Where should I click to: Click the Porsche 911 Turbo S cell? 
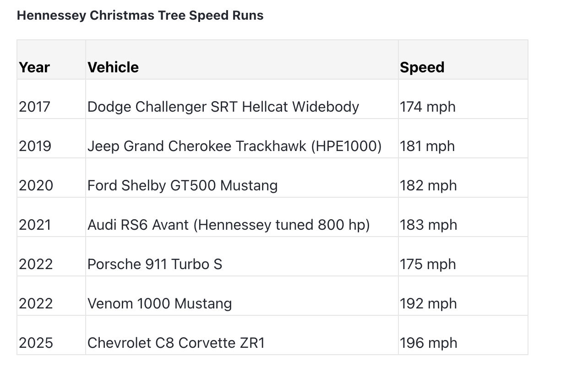click(x=242, y=257)
